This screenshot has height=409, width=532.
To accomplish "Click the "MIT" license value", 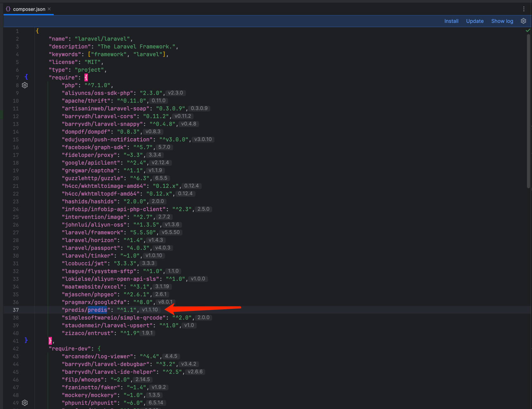I will 92,62.
